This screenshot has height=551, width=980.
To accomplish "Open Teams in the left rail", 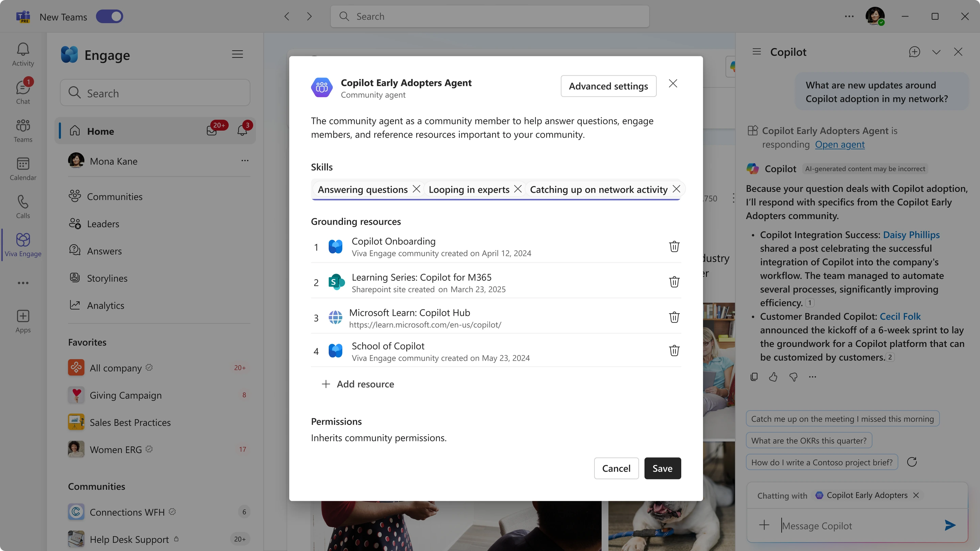I will pyautogui.click(x=23, y=130).
